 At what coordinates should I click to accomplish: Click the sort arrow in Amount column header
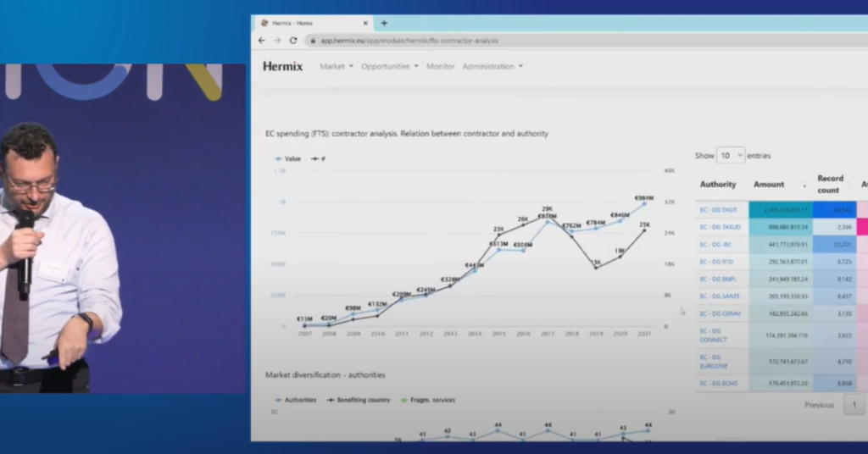tap(804, 185)
